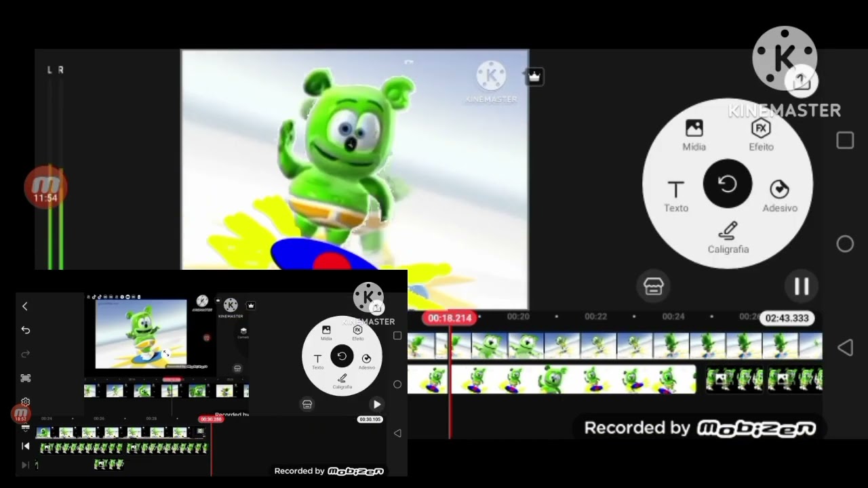Select the main video track in large timeline

(x=615, y=345)
